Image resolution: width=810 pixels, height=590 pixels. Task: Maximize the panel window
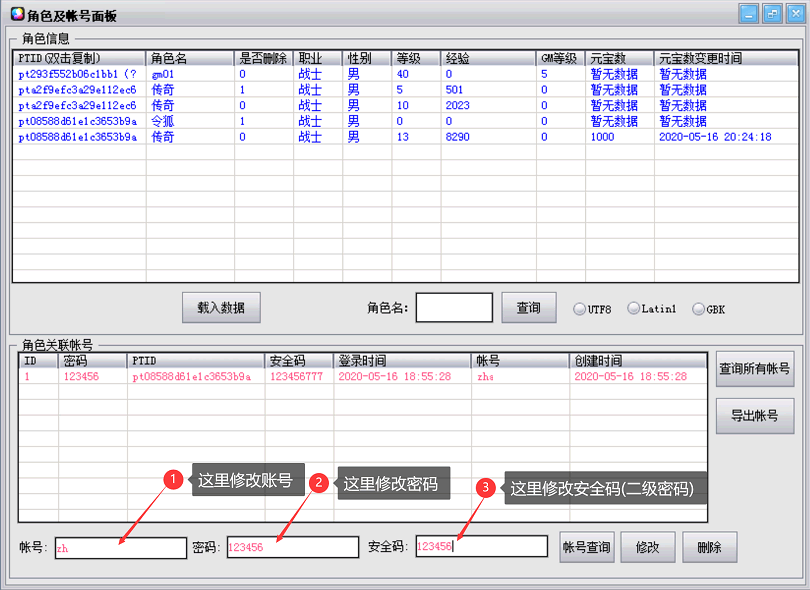[771, 14]
